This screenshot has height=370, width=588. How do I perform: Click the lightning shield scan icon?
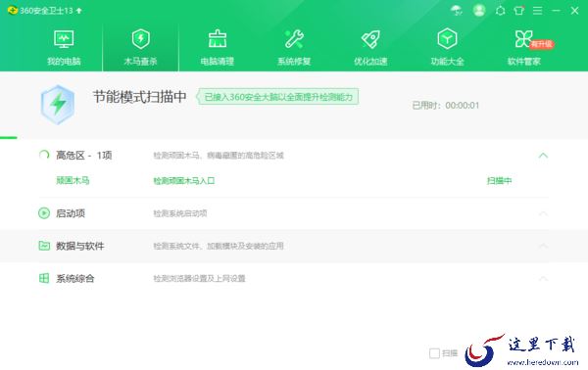click(x=58, y=105)
